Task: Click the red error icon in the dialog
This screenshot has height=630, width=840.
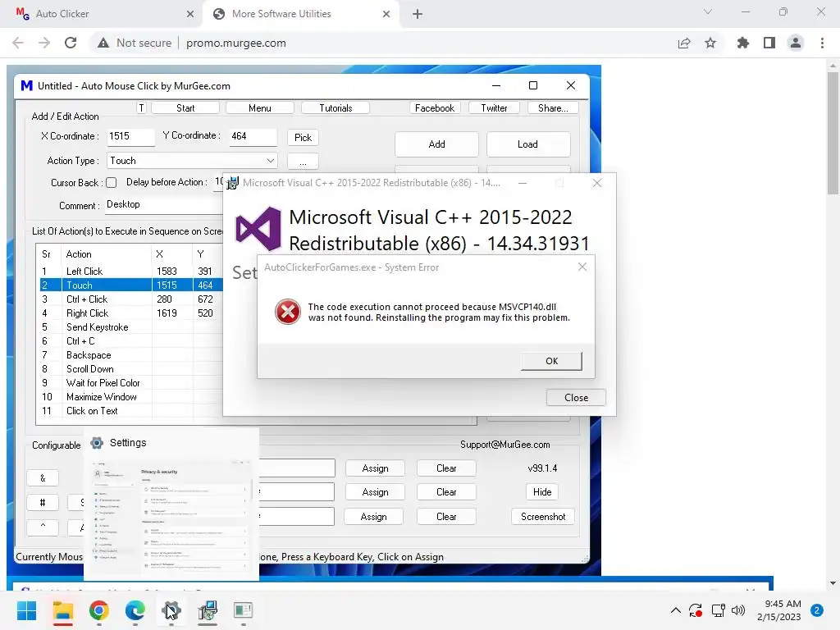Action: tap(288, 312)
